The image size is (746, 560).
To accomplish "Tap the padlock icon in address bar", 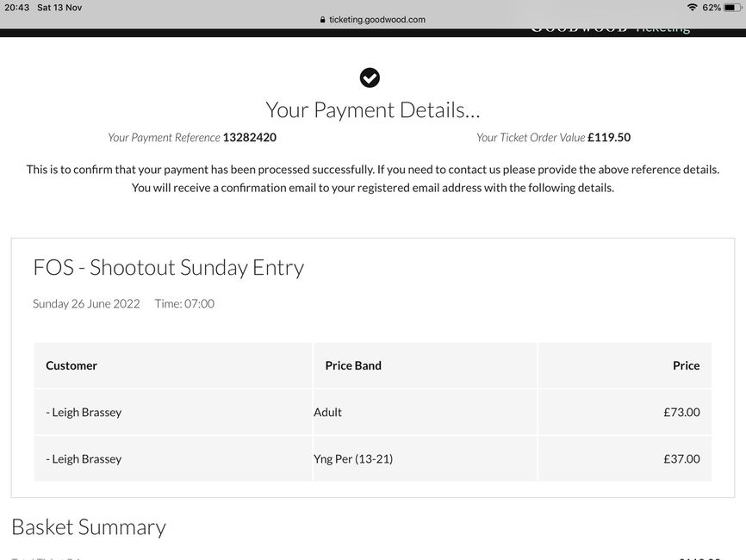I will tap(322, 20).
